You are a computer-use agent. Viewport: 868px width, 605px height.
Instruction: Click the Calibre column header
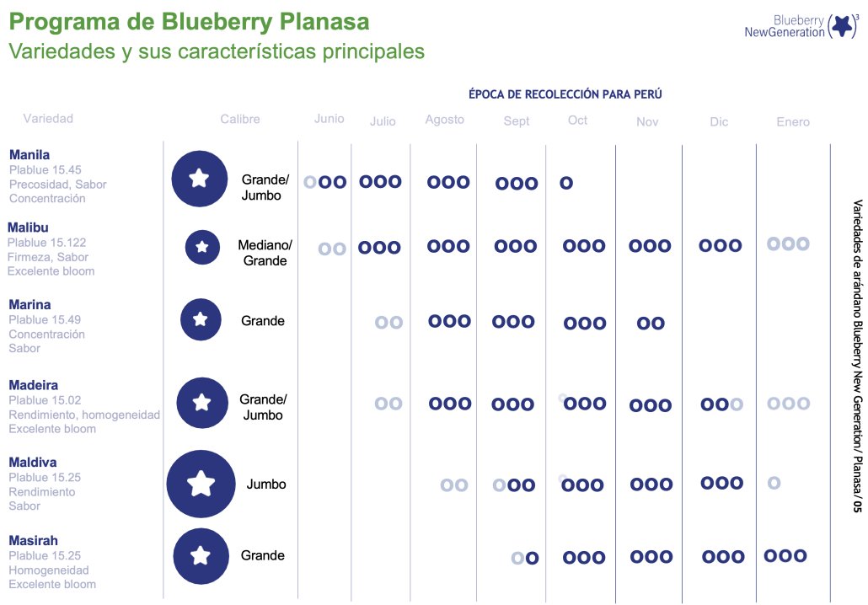click(240, 120)
